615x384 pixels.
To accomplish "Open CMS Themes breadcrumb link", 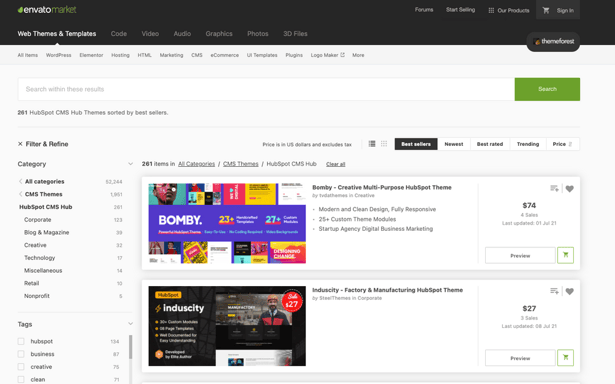I will pyautogui.click(x=241, y=164).
